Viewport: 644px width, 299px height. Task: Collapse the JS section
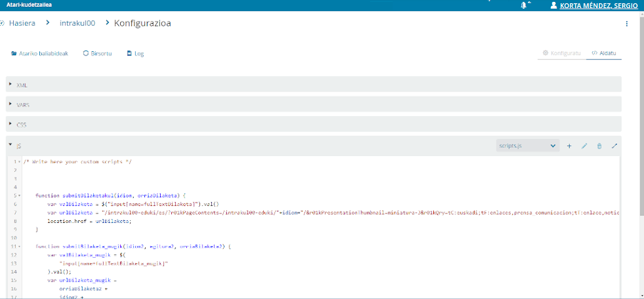pyautogui.click(x=11, y=145)
